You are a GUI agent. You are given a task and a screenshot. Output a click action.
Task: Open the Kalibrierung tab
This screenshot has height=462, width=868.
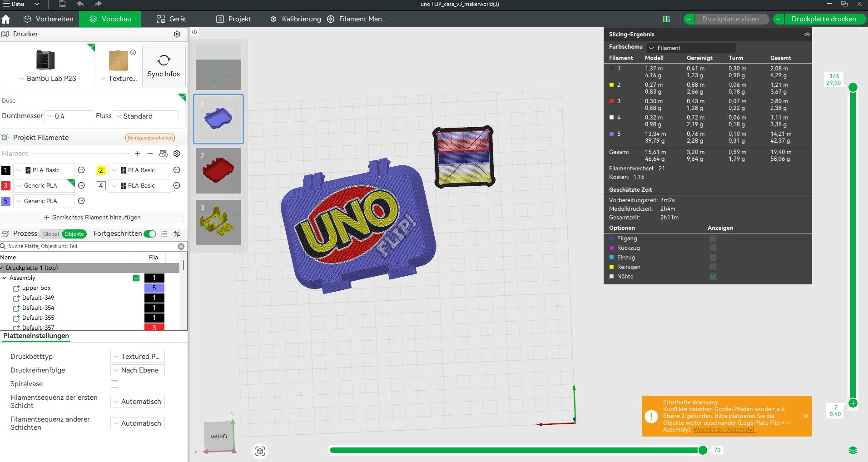pyautogui.click(x=296, y=19)
